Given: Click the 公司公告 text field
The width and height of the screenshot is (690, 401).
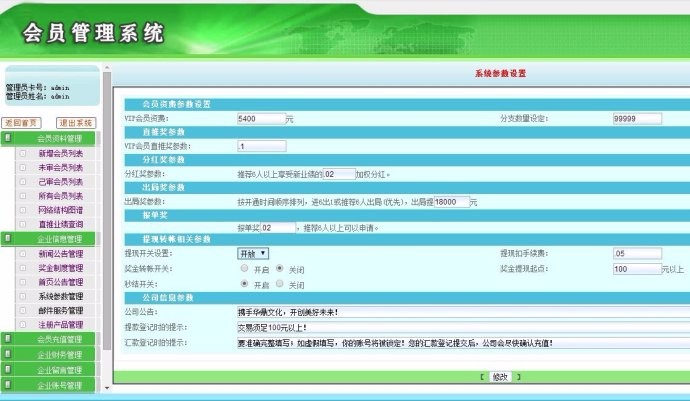Looking at the screenshot, I should click(463, 312).
